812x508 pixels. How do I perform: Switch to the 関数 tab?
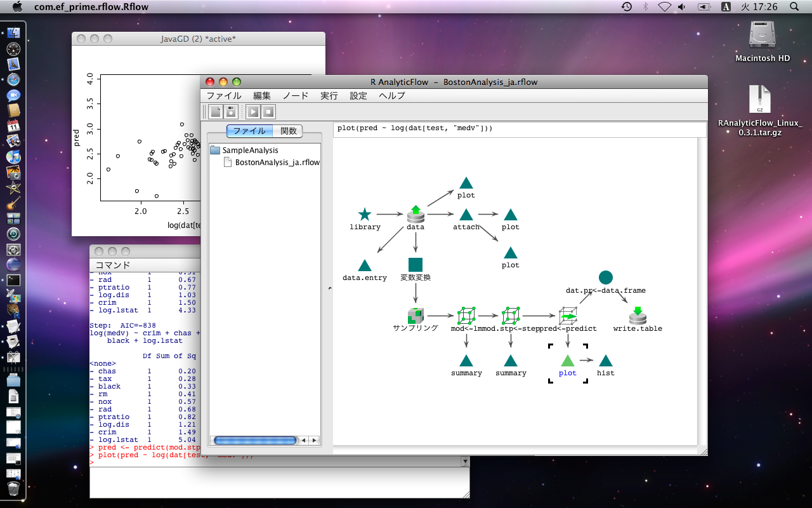pyautogui.click(x=288, y=131)
